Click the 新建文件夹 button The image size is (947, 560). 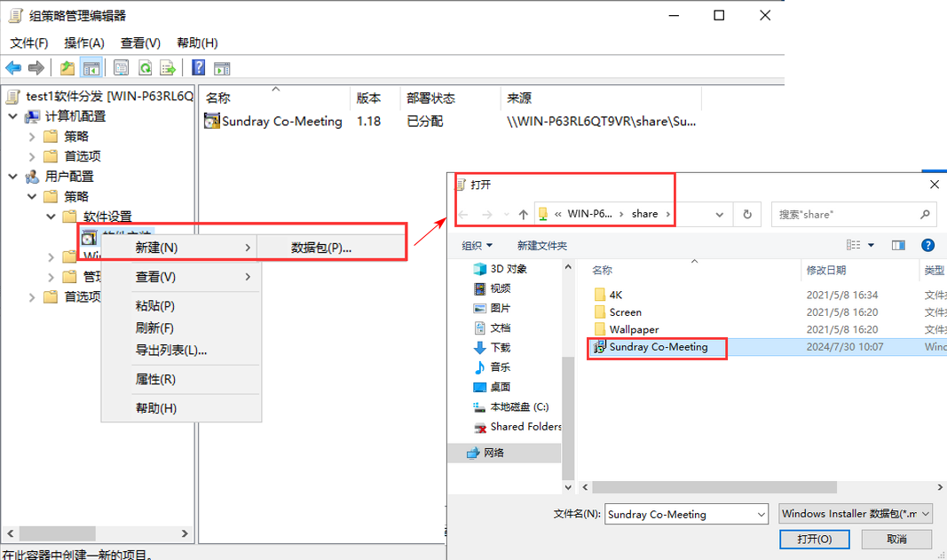click(x=541, y=245)
